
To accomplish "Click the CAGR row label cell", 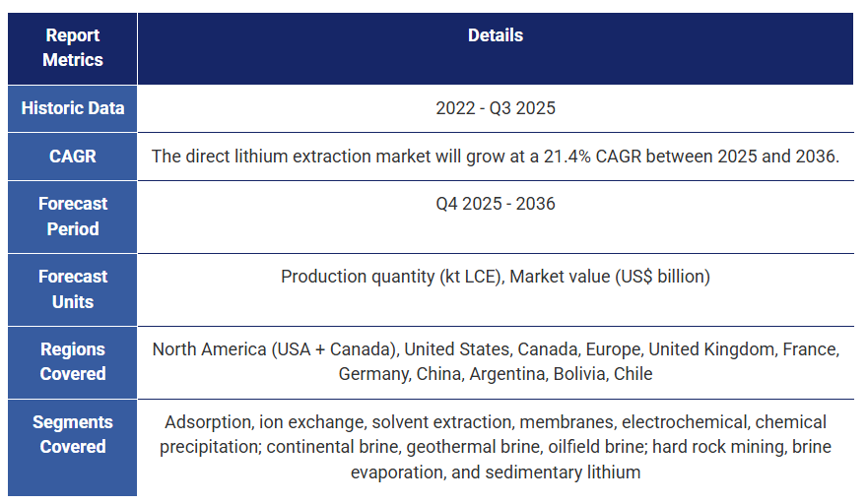I will pos(72,157).
